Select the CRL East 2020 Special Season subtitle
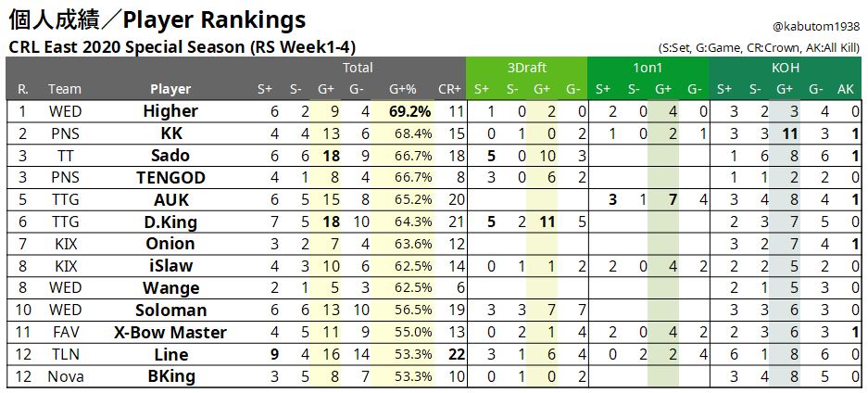The width and height of the screenshot is (868, 393). (x=182, y=47)
